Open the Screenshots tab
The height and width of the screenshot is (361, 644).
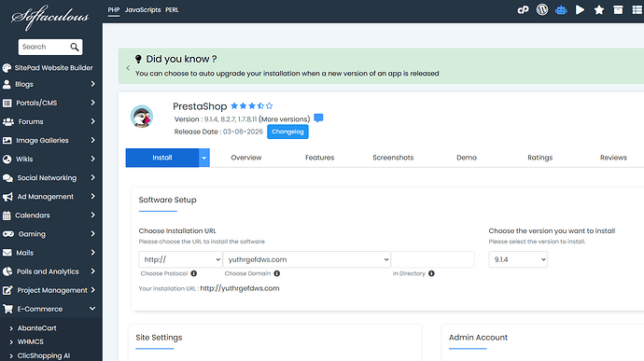coord(393,158)
